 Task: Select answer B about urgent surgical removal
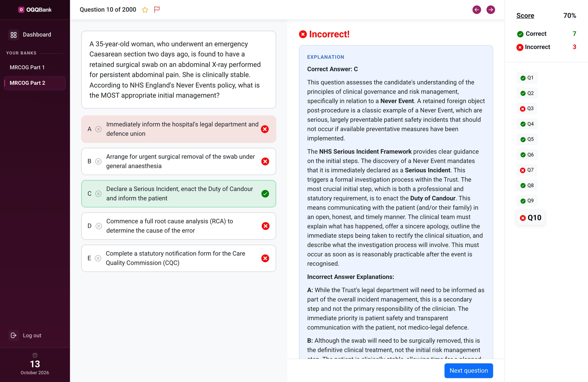(x=179, y=161)
